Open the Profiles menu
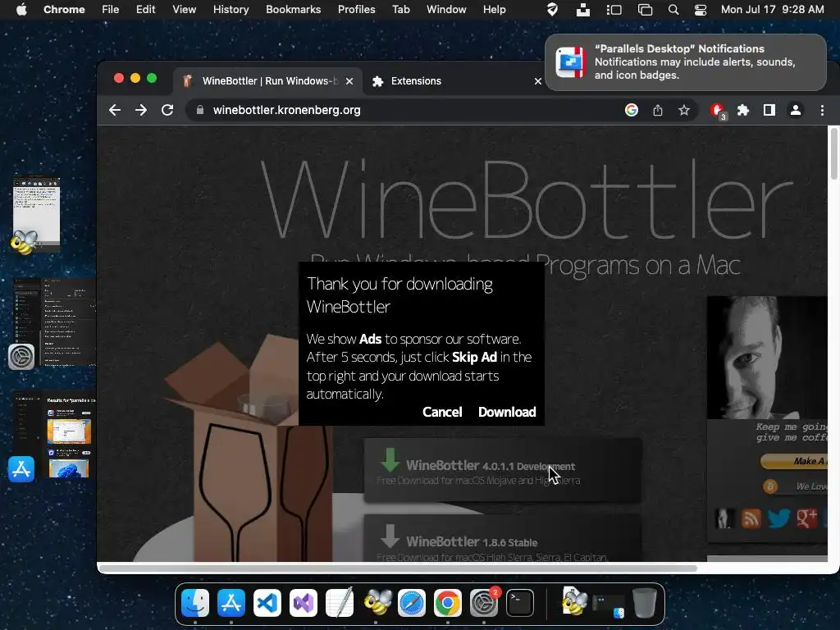This screenshot has height=630, width=840. 356,10
